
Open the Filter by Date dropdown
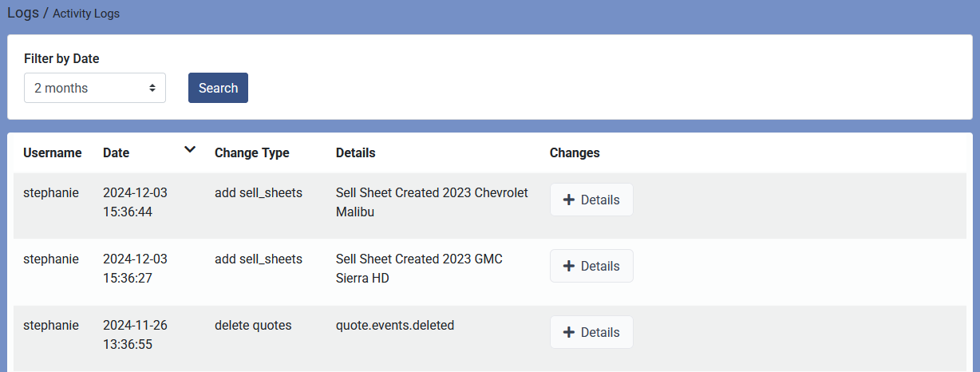pyautogui.click(x=95, y=88)
